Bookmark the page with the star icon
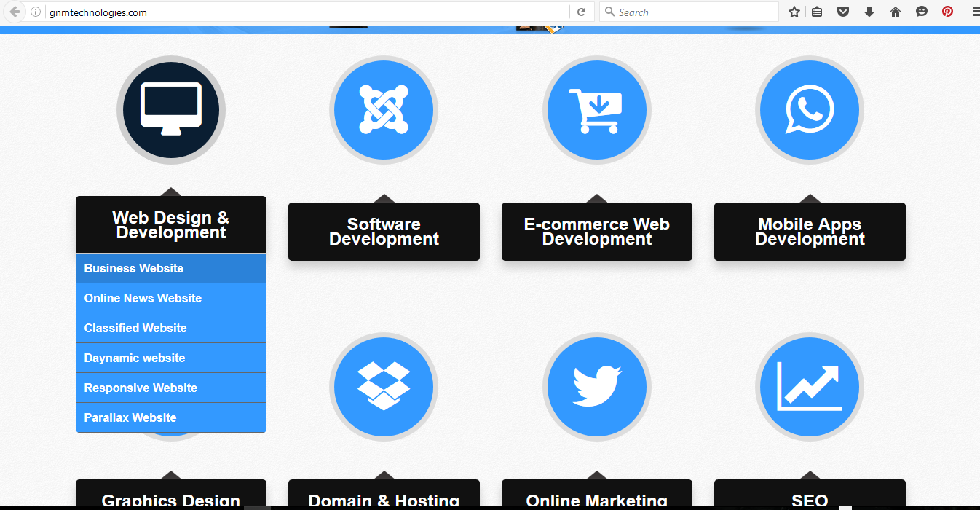Image resolution: width=980 pixels, height=510 pixels. tap(794, 12)
